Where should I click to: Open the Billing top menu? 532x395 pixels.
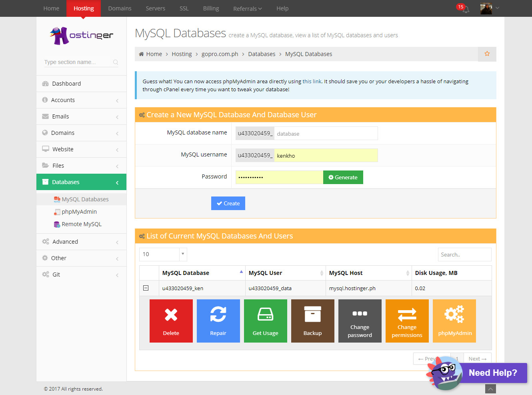coord(211,8)
